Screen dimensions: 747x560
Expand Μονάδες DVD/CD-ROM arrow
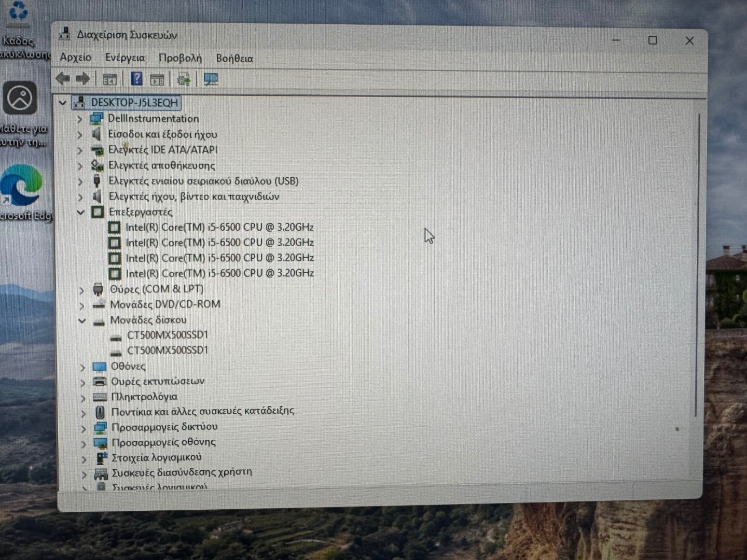pyautogui.click(x=81, y=305)
